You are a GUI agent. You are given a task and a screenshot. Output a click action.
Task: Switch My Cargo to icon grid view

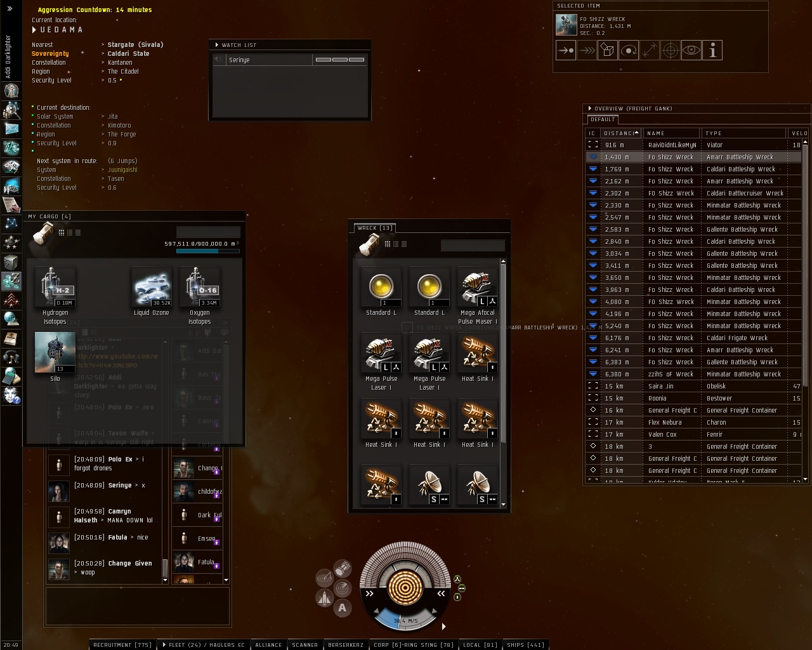(62, 233)
